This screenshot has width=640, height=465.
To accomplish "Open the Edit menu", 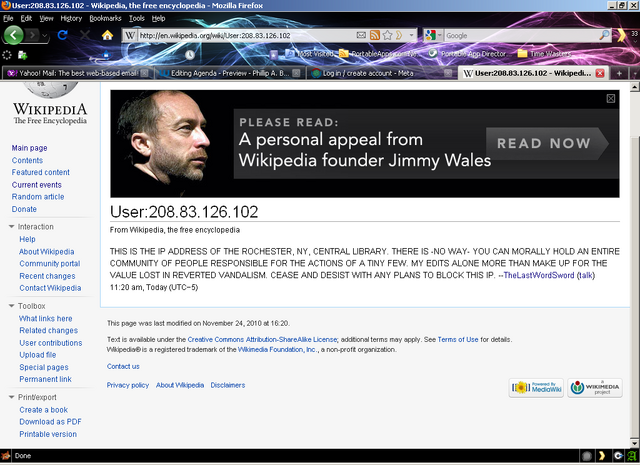I will point(26,18).
